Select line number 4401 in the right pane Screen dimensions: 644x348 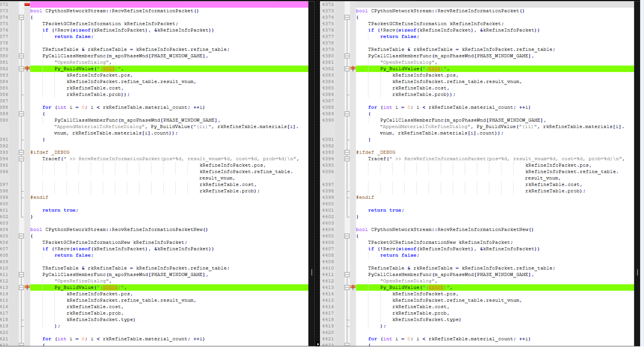(328, 210)
